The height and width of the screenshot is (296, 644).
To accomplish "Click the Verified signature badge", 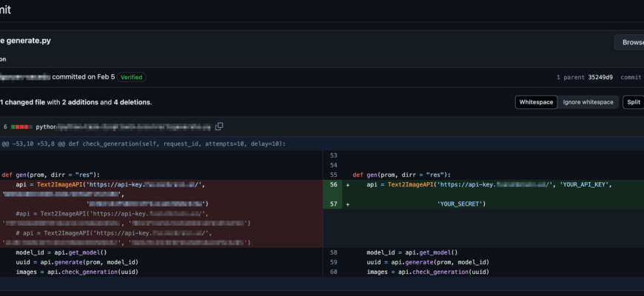I will click(x=132, y=77).
